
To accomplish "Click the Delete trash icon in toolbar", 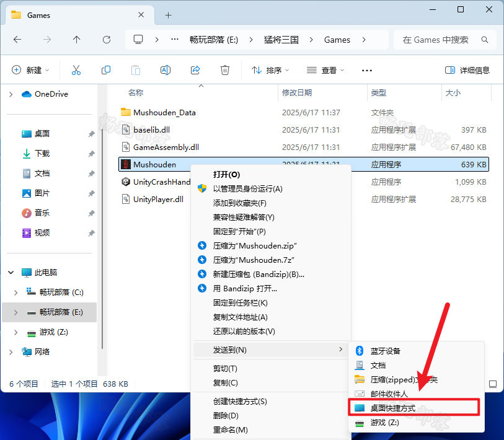I will tap(224, 70).
